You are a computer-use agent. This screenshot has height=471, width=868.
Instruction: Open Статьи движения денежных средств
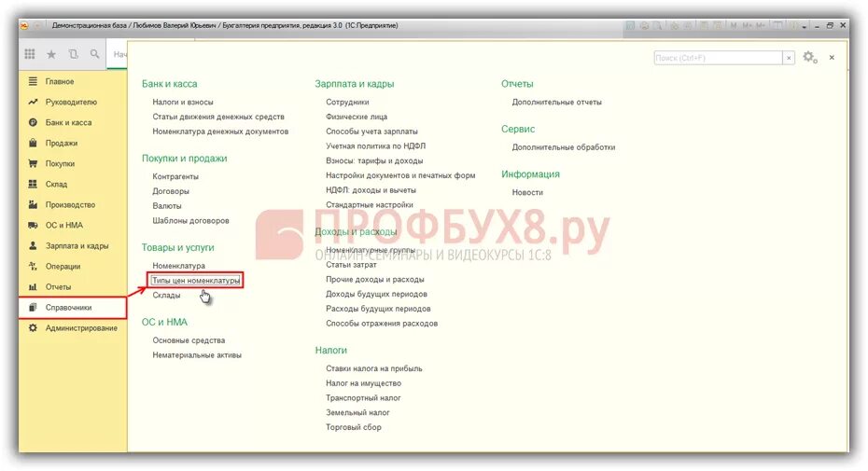[218, 117]
